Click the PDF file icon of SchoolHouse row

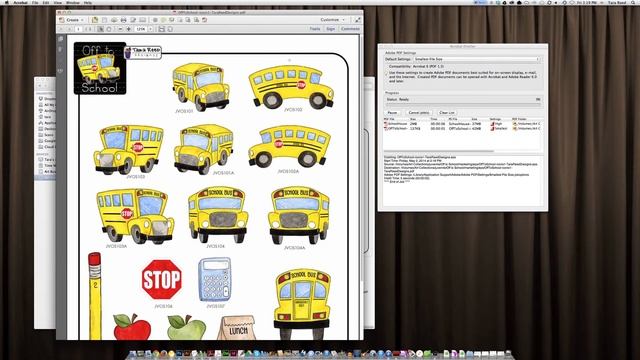point(386,124)
